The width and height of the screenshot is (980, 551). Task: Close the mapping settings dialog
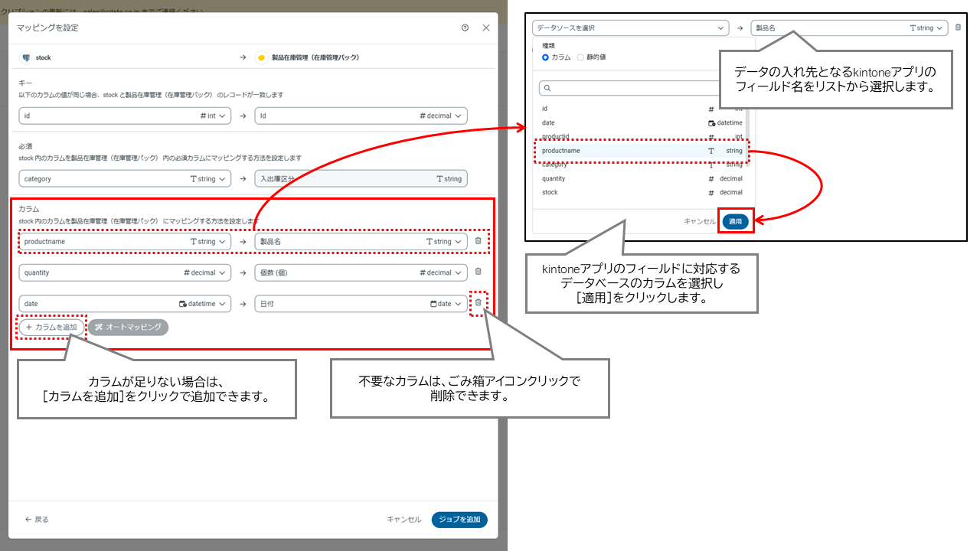(x=486, y=28)
